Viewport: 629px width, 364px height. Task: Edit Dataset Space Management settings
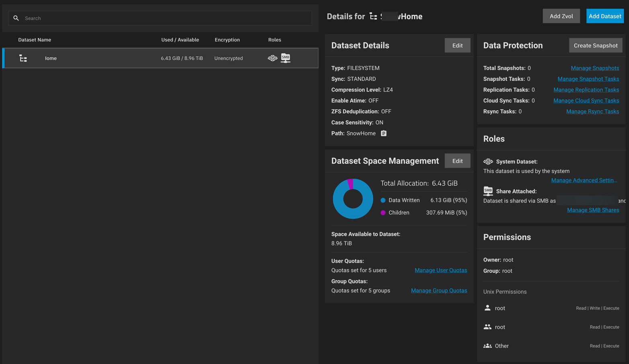click(457, 161)
